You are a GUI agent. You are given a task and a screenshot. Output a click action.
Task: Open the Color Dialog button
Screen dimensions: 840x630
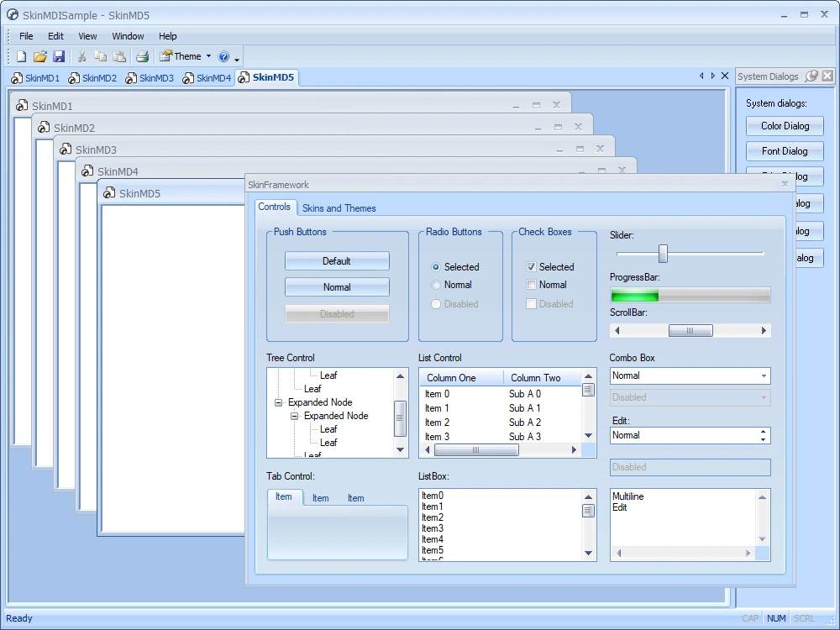[785, 126]
